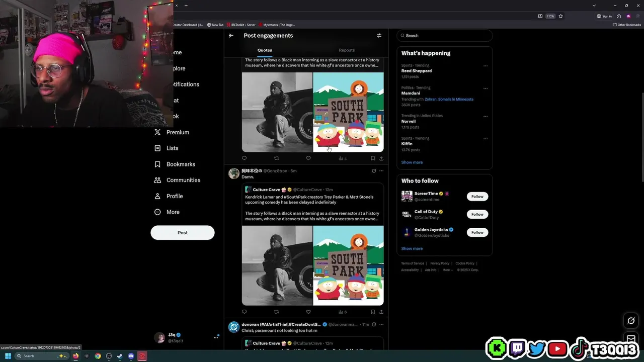
Task: Open Grok icon on donovan's post
Action: [x=373, y=324]
